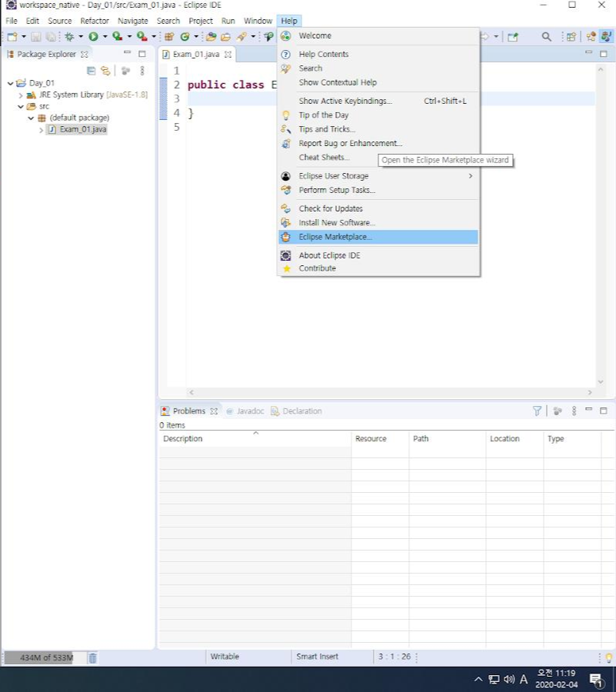Open the Refactor menu
This screenshot has height=692, width=616.
pyautogui.click(x=95, y=21)
